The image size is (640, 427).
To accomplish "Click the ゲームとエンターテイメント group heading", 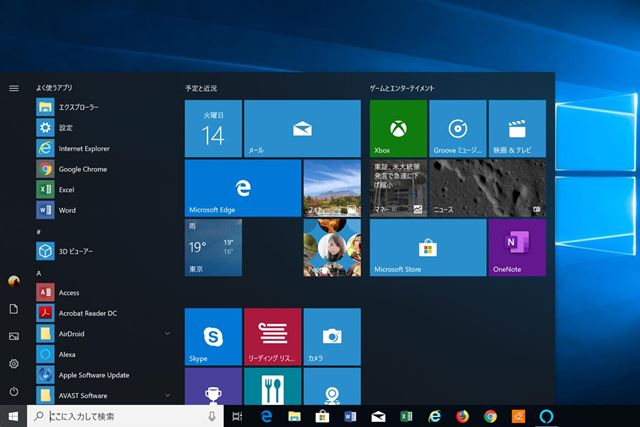I will tap(402, 88).
